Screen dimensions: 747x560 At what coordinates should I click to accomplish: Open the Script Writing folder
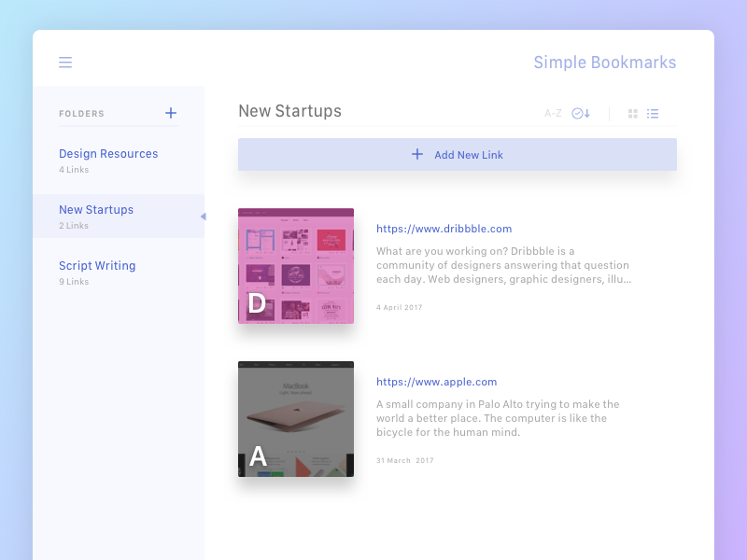click(x=97, y=265)
